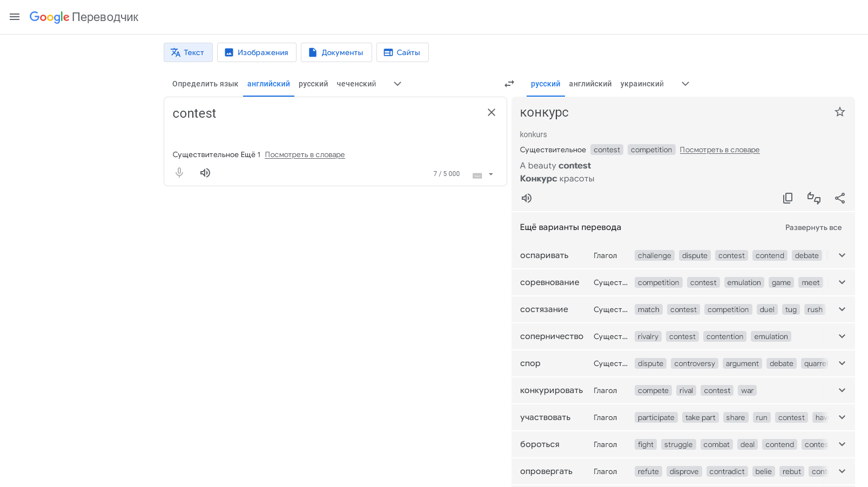Click the 'combat' synonym chip
Image resolution: width=868 pixels, height=487 pixels.
pyautogui.click(x=717, y=444)
